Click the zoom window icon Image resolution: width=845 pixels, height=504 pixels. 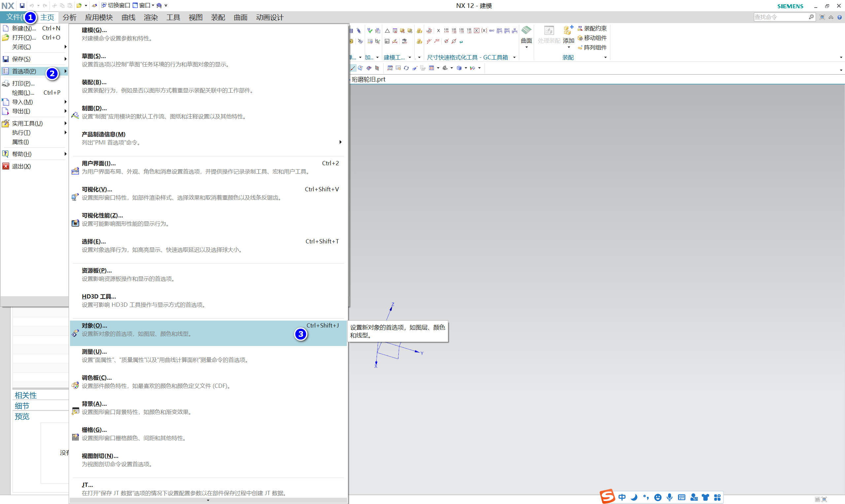click(x=390, y=68)
